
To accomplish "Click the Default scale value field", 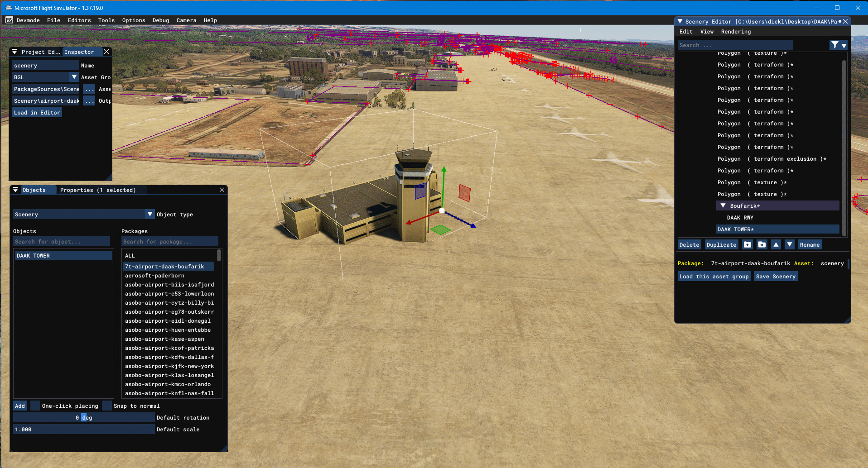I will point(84,429).
